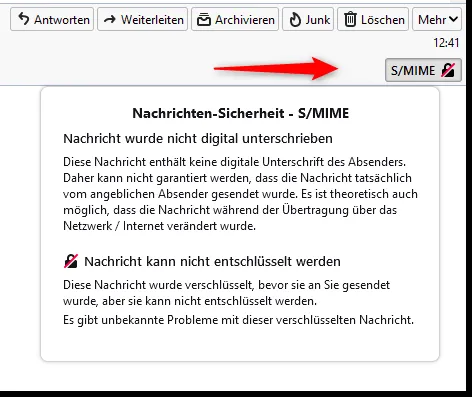Click the crossed-out lock icon in S/MIME button
The image size is (472, 397).
click(x=448, y=70)
